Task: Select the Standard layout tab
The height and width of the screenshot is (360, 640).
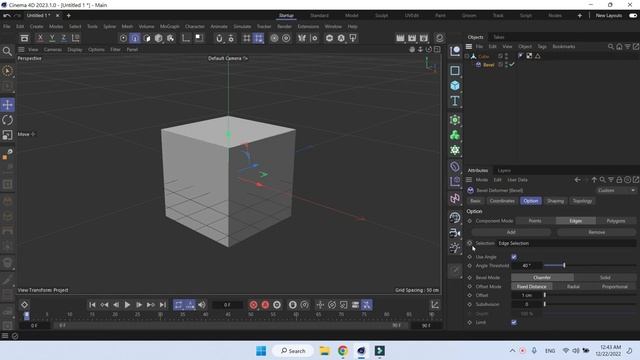Action: click(x=319, y=16)
